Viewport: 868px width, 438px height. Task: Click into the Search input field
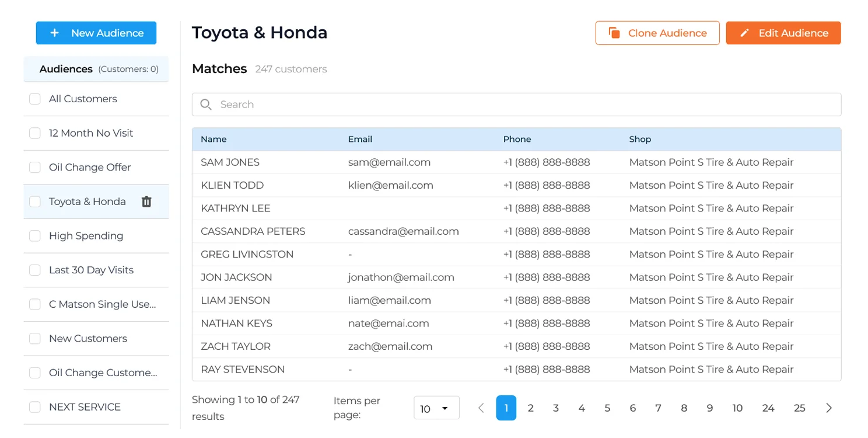[525, 105]
